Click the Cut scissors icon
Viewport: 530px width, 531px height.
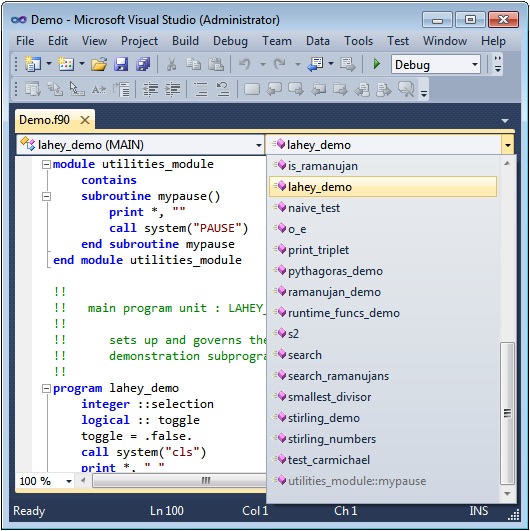pyautogui.click(x=171, y=64)
